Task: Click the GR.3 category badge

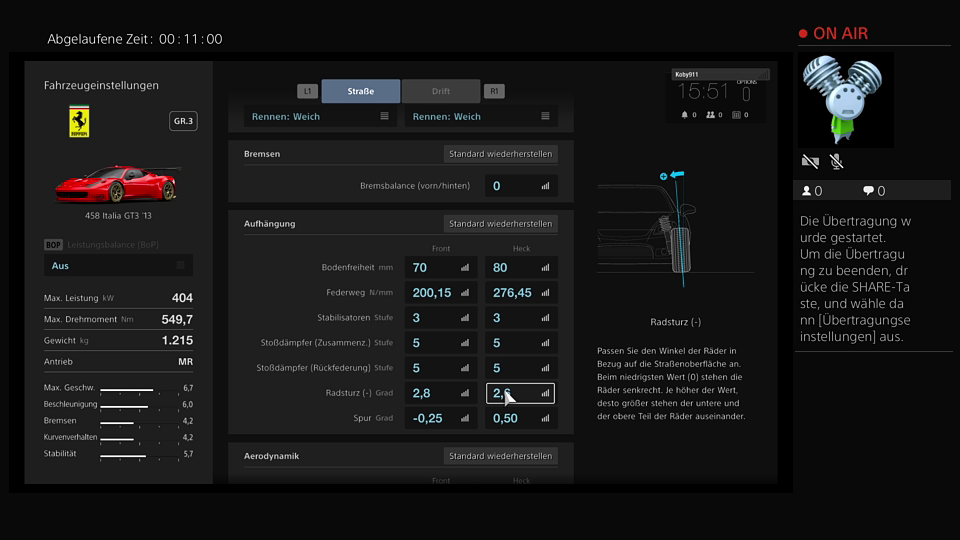Action: pyautogui.click(x=183, y=121)
